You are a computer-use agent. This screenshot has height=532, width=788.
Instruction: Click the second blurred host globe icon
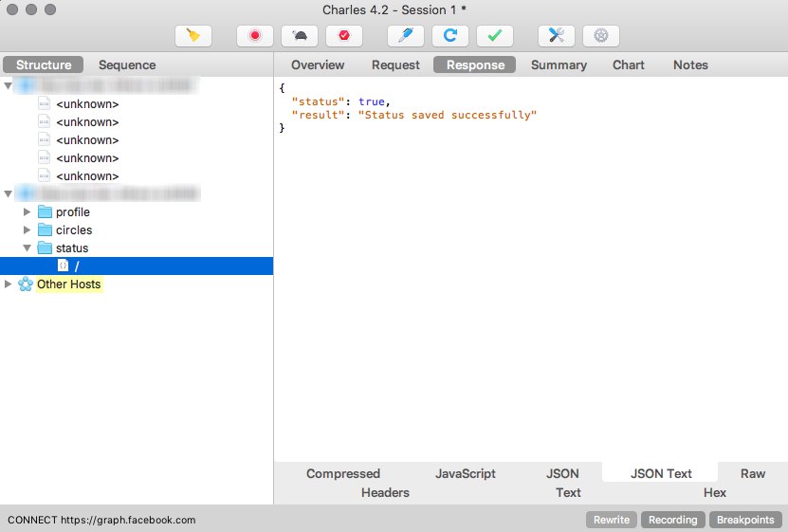pos(27,193)
